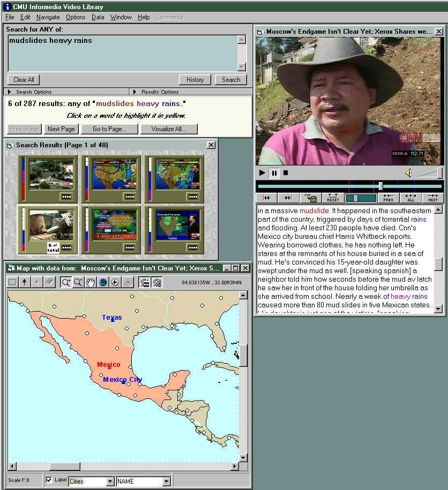Click the Go to Page... button
Image resolution: width=448 pixels, height=490 pixels.
tap(109, 129)
